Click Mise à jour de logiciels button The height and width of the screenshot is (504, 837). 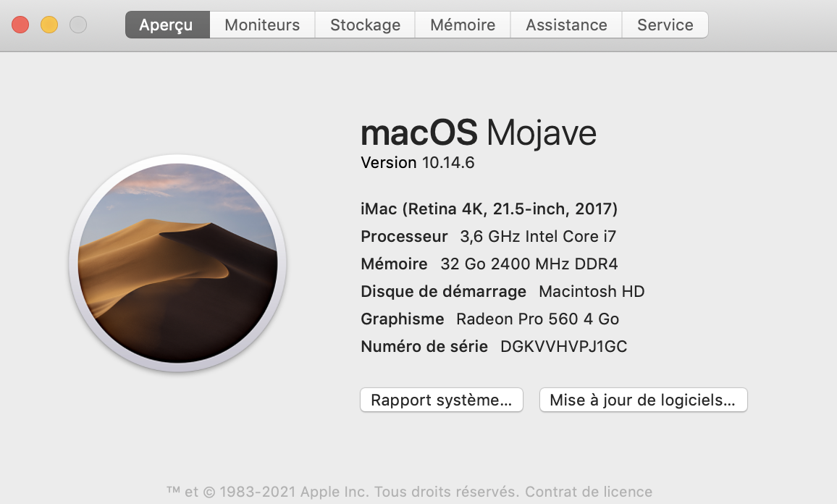(643, 400)
